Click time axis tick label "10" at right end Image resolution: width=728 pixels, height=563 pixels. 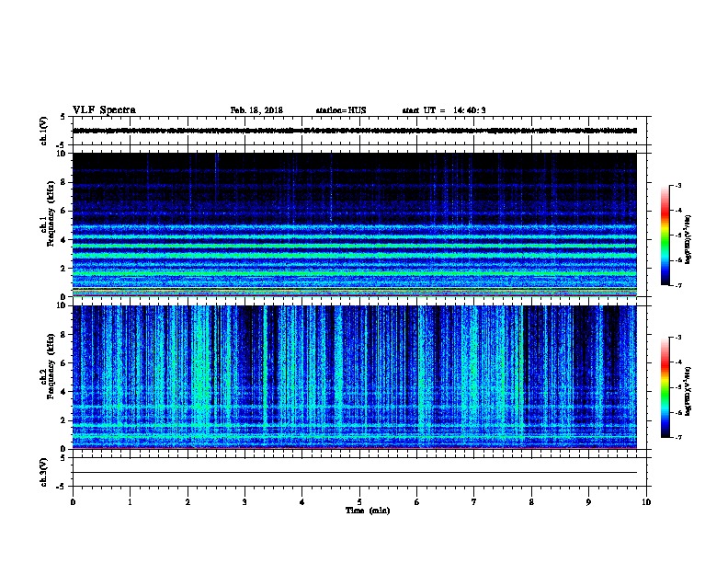pos(646,502)
